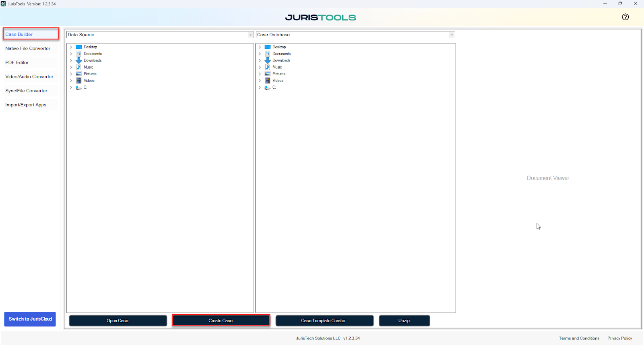The height and width of the screenshot is (346, 644).
Task: Select Videos film icon in Data Source tree
Action: coord(79,81)
